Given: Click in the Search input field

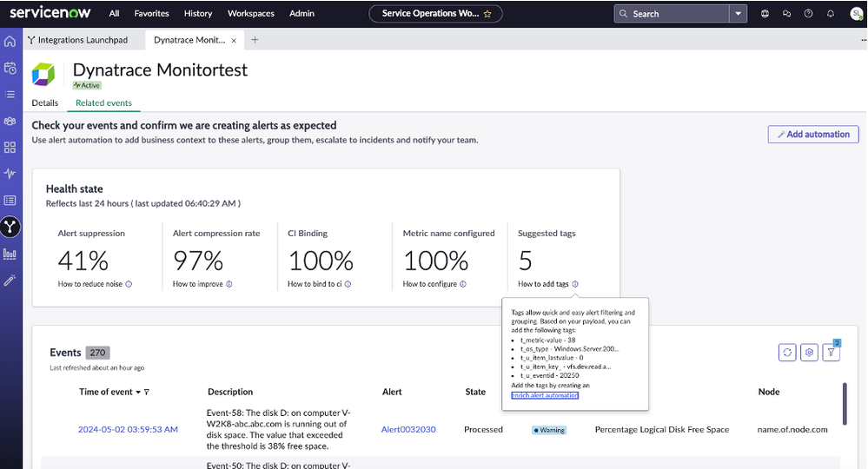Looking at the screenshot, I should (678, 14).
